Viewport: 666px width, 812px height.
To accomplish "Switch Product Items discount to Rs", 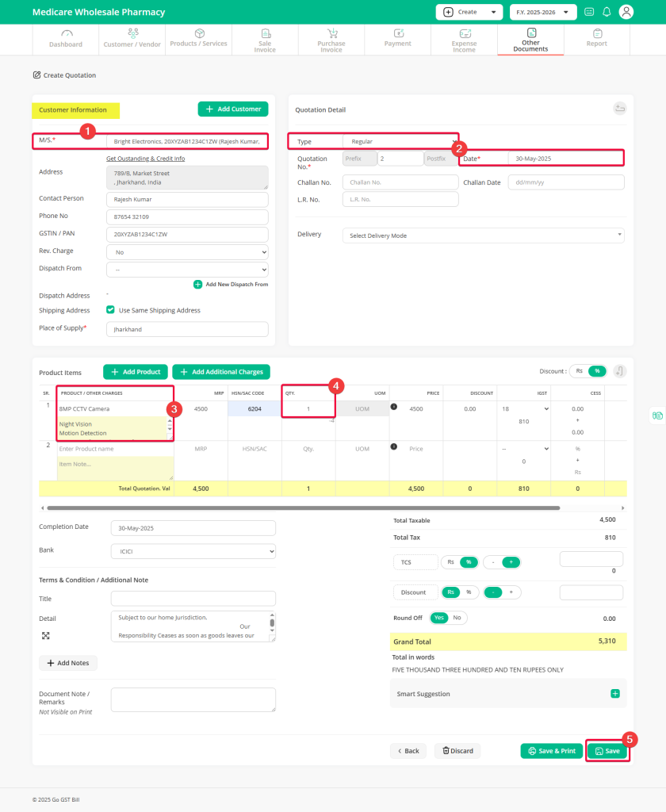I will coord(579,371).
